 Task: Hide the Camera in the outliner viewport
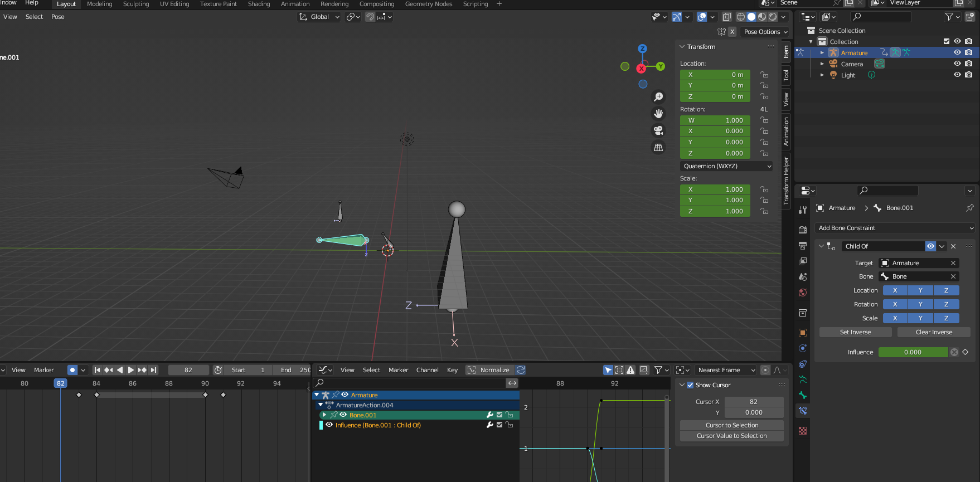957,64
